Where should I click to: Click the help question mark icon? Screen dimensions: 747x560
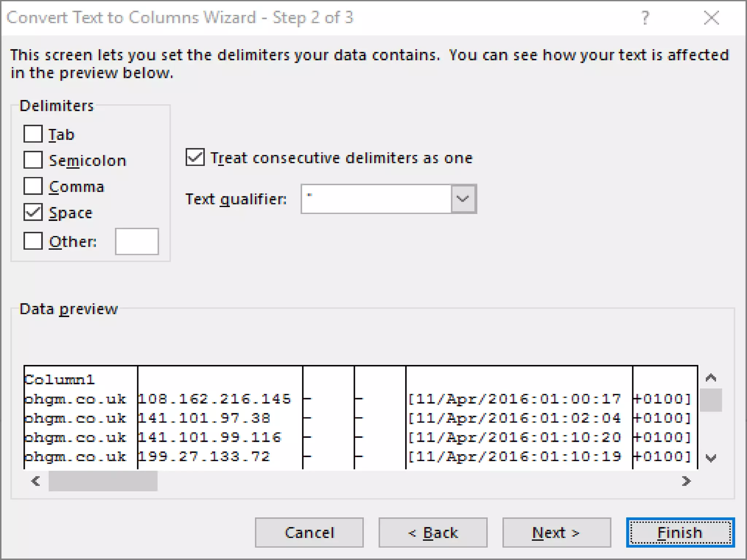(x=645, y=17)
